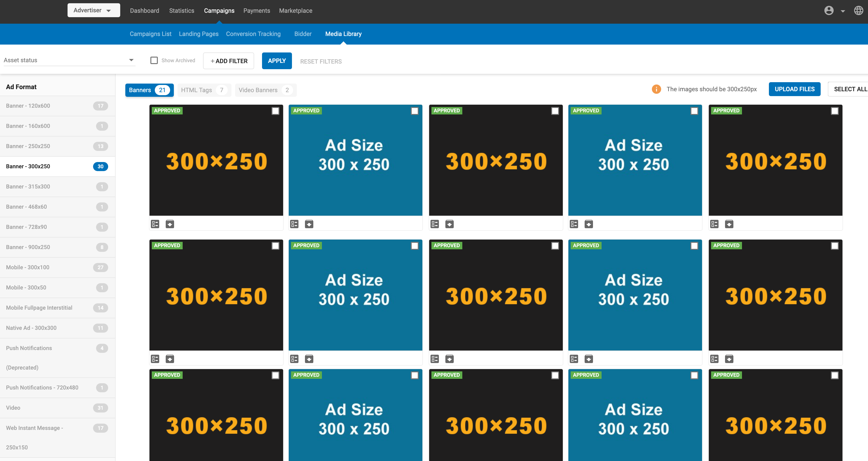868x461 pixels.
Task: Click the UPLOAD FILES button
Action: (x=794, y=89)
